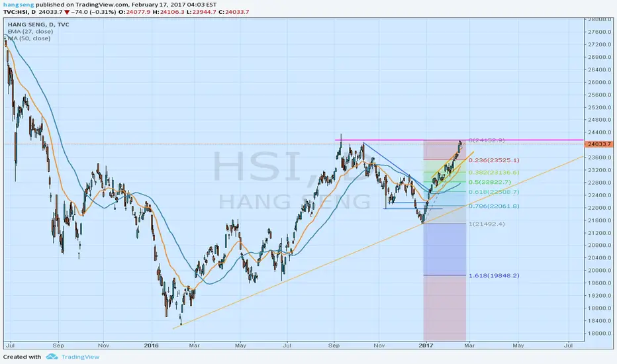Click the 0(24152.9) Fibonacci level label
This screenshot has height=364, width=617.
[487, 140]
